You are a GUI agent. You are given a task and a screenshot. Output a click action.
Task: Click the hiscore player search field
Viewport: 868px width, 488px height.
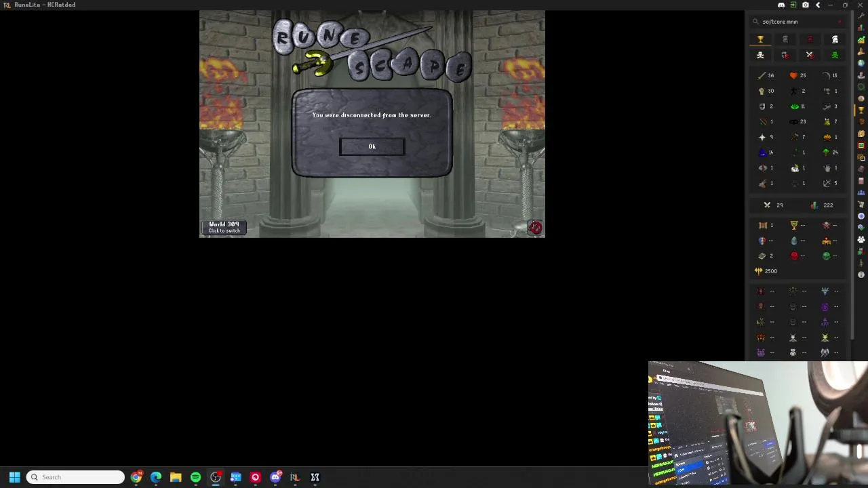tap(797, 22)
